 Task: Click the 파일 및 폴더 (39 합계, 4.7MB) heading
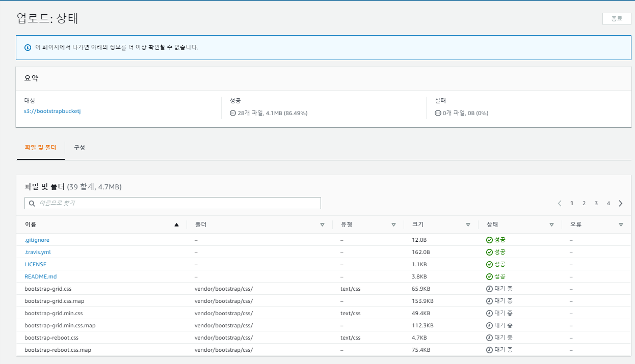click(x=73, y=187)
